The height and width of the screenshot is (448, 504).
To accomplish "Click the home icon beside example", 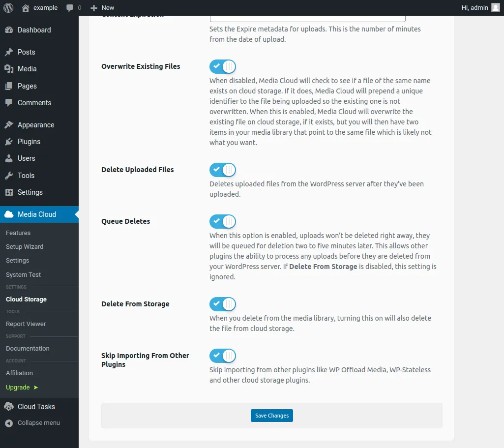I will point(26,8).
